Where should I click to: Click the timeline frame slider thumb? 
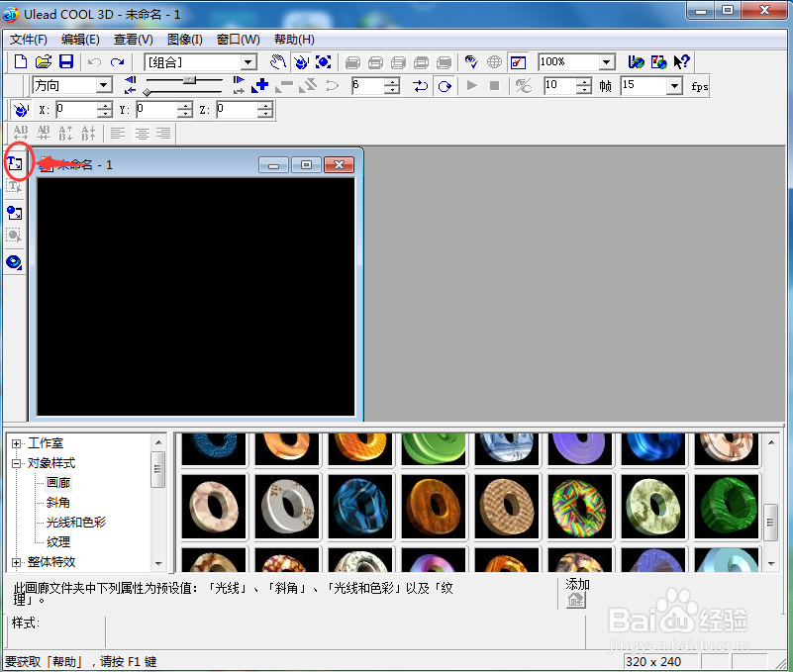[x=189, y=80]
